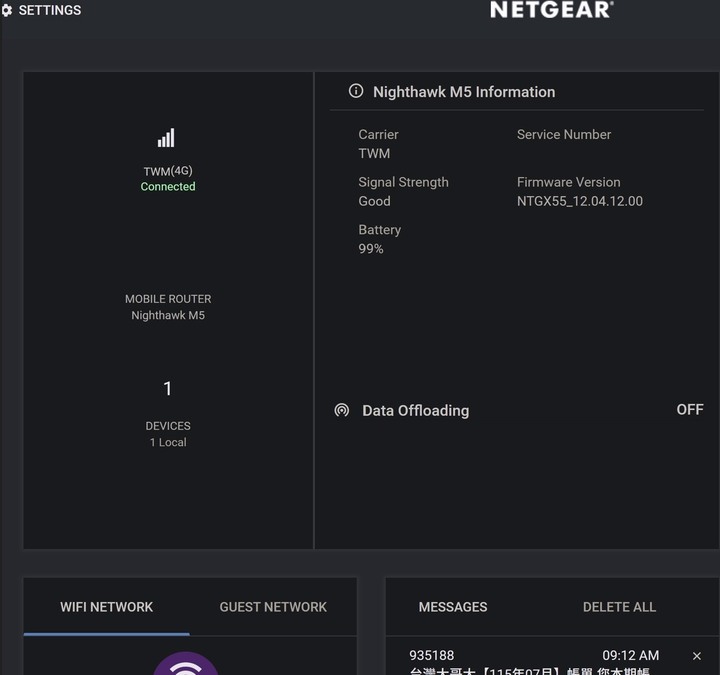Click the Carrier field label
720x675 pixels.
tap(378, 135)
